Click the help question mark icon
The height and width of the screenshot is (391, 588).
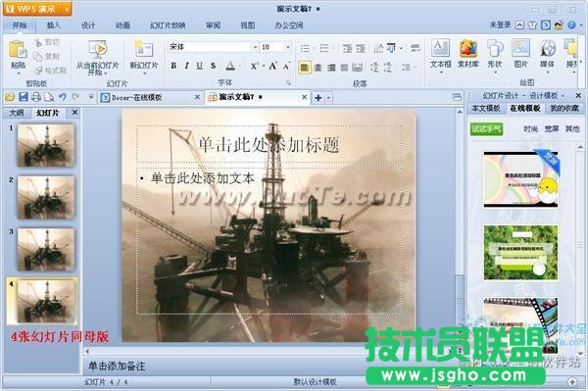coord(571,25)
